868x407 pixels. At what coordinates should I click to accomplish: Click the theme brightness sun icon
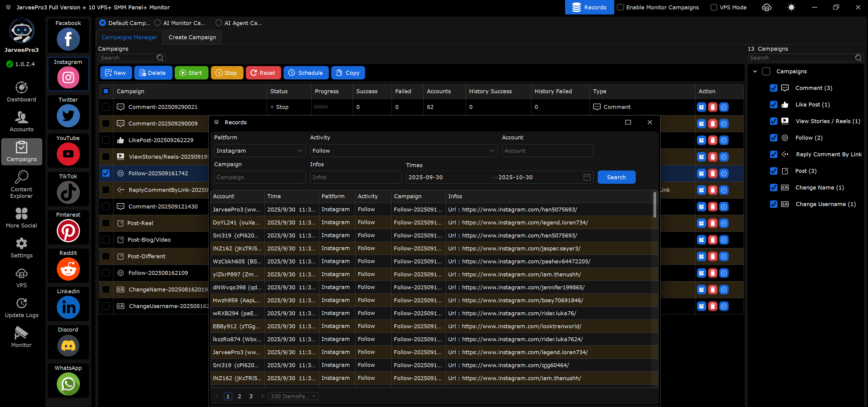(x=791, y=8)
